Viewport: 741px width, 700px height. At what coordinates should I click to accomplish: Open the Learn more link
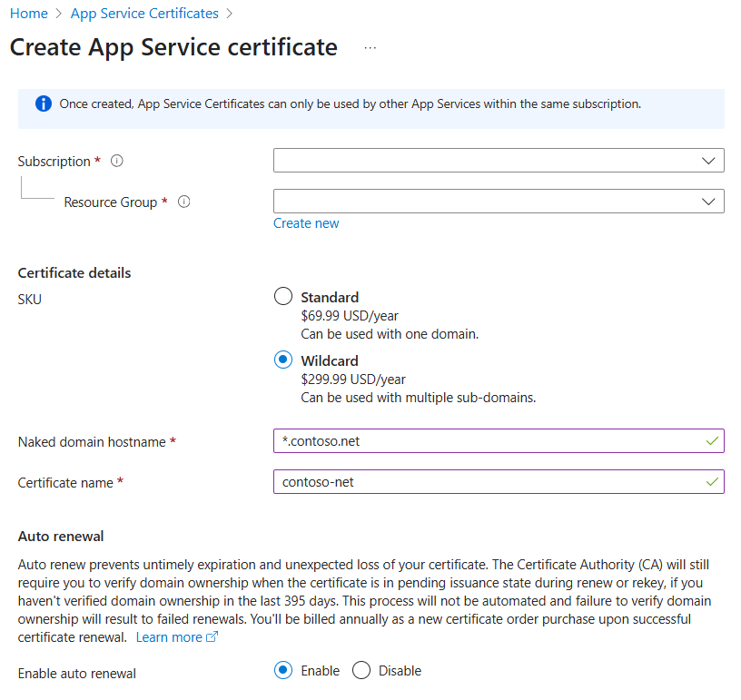click(x=169, y=637)
